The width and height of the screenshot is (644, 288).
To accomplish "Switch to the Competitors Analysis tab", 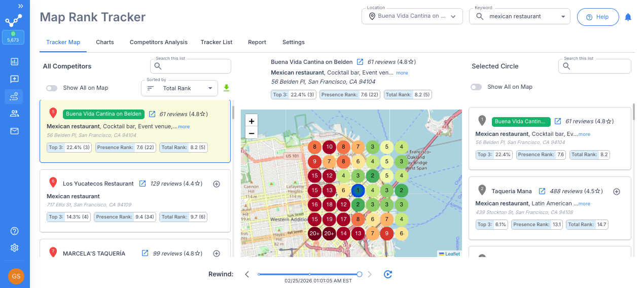I will (159, 42).
